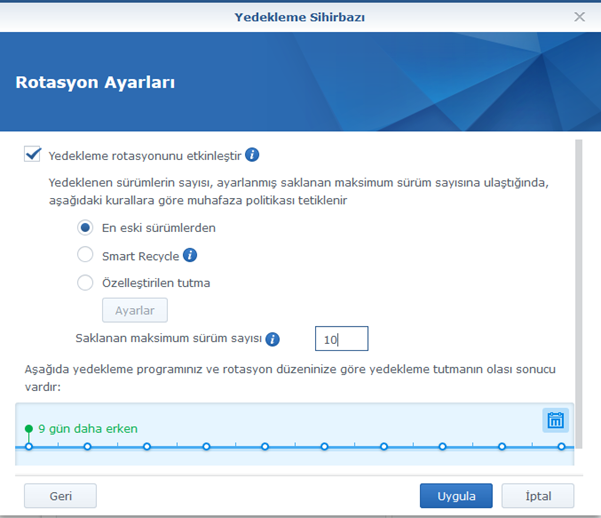601x518 pixels.
Task: Open the calendar view icon in timeline
Action: tap(555, 420)
